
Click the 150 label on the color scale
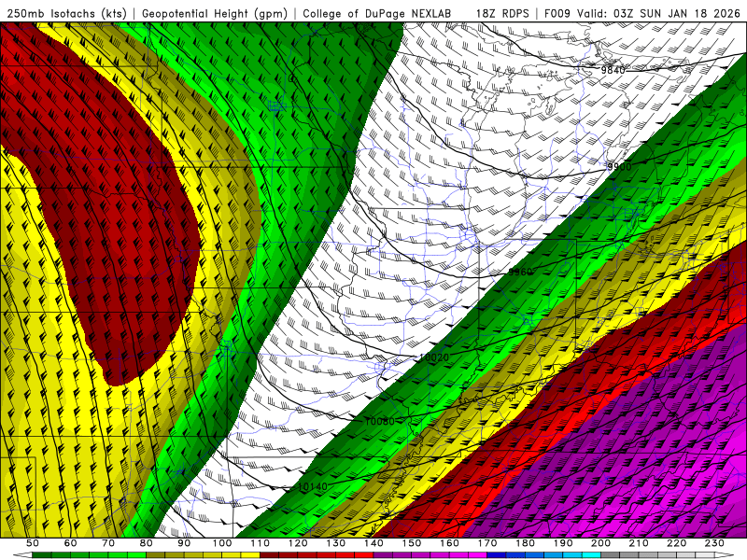pos(412,543)
